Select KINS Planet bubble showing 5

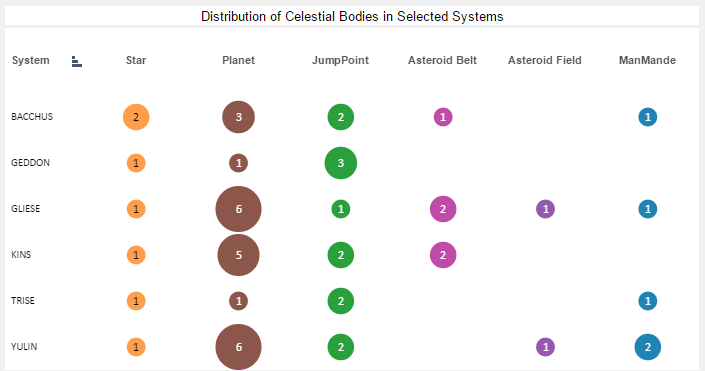pyautogui.click(x=238, y=255)
